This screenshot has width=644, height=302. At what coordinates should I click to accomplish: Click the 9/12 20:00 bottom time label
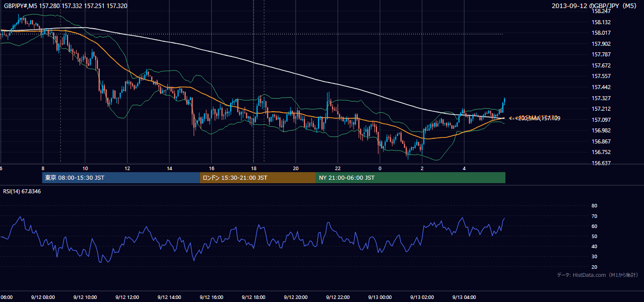tap(295, 297)
